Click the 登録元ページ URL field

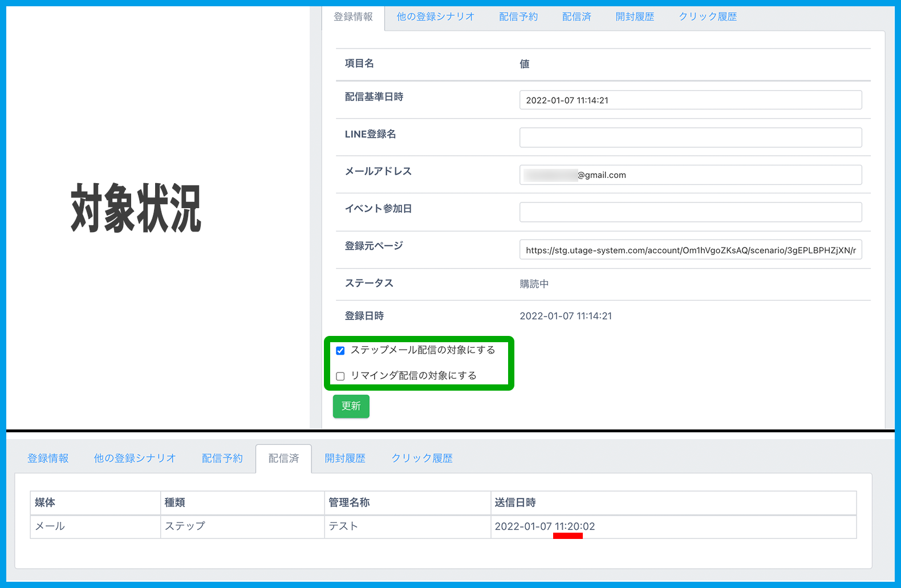690,250
